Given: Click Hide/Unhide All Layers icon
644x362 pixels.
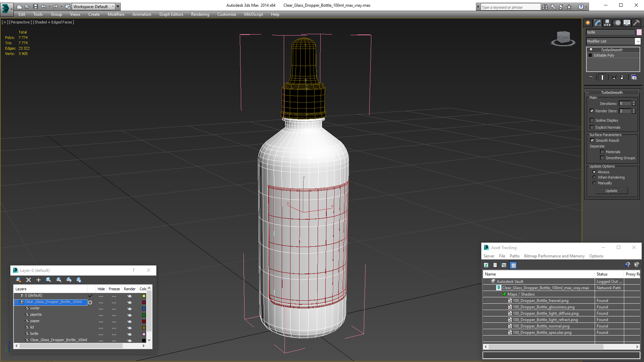Looking at the screenshot, I should pyautogui.click(x=69, y=280).
